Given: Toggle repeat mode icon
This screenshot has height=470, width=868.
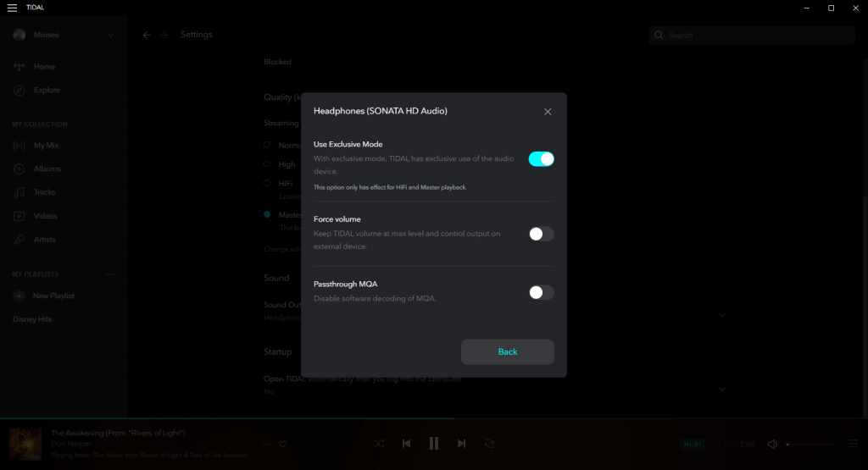Looking at the screenshot, I should [x=489, y=443].
